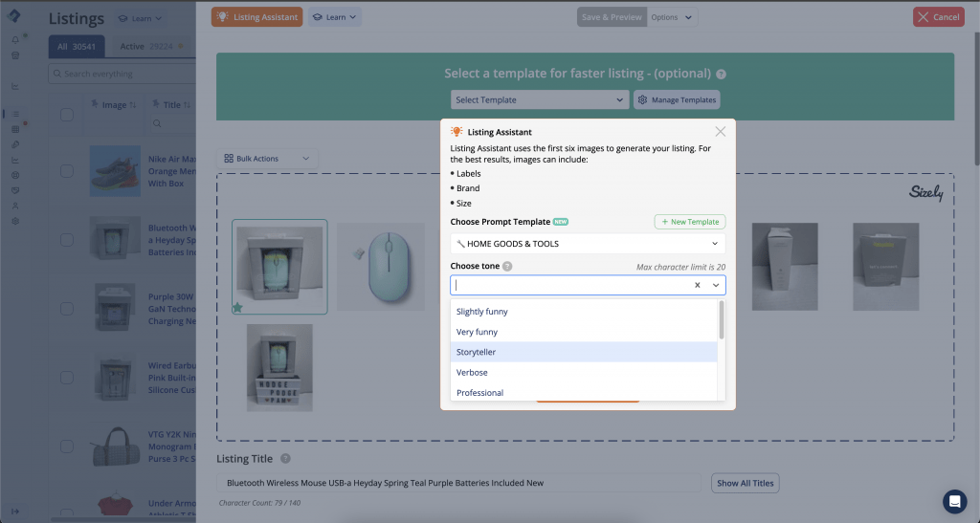Viewport: 980px width, 523px height.
Task: Click the Manage Templates button
Action: pos(677,99)
